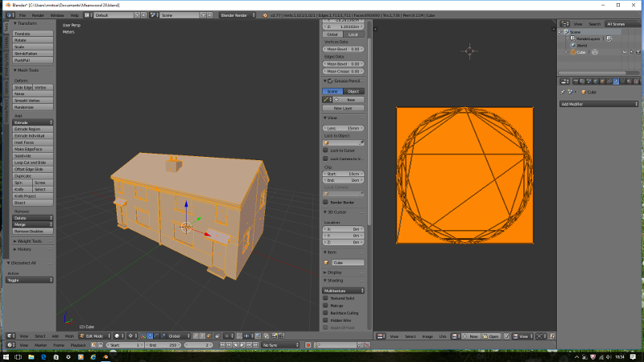Viewport: 644px width, 362px height.
Task: Open Windows Start menu
Action: coord(6,357)
